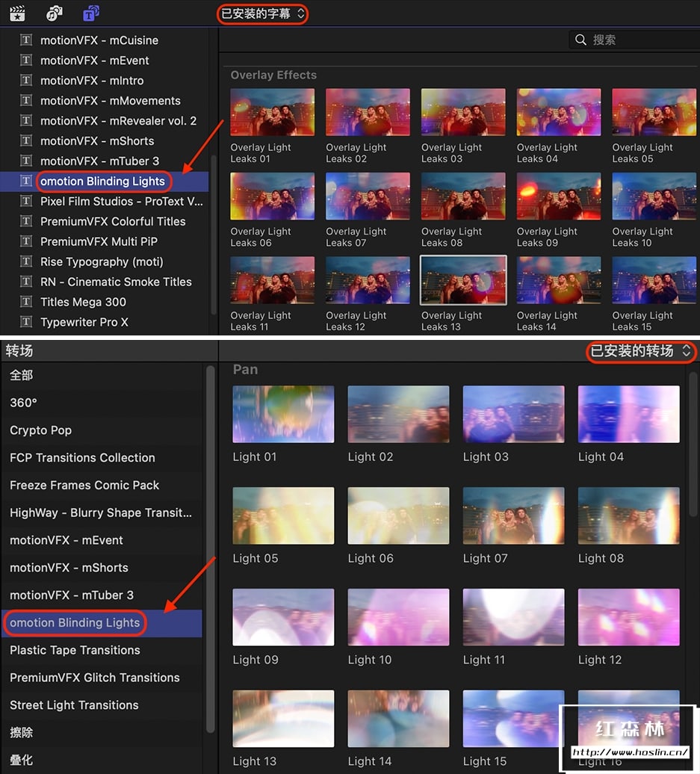Screen dimensions: 700x774
Task: Select the Light 03 transition thumbnail
Action: pyautogui.click(x=514, y=414)
